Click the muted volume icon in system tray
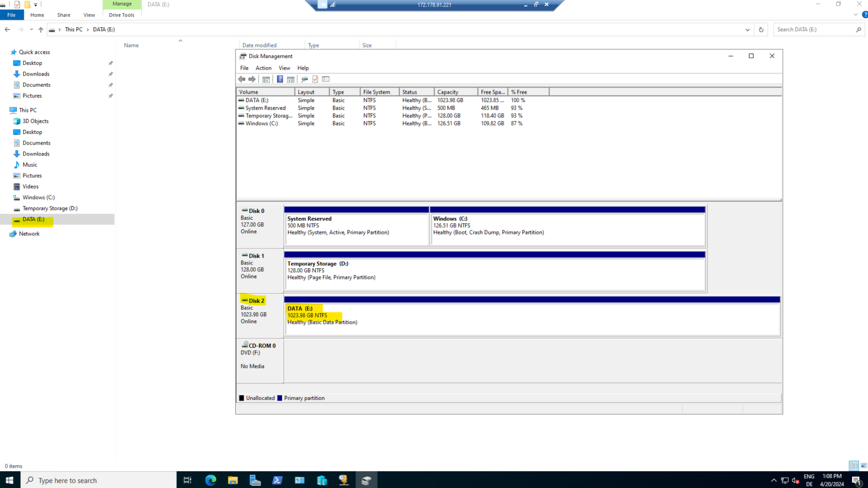Viewport: 868px width, 488px height. (x=795, y=480)
